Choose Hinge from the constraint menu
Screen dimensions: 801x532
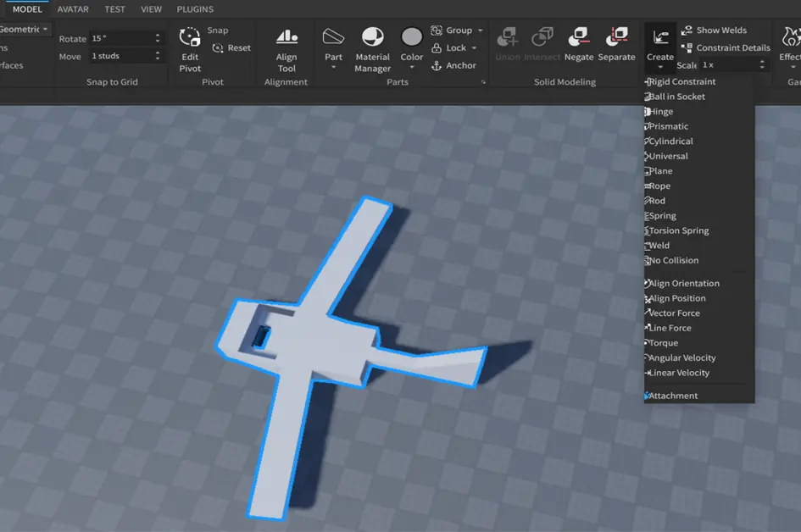[698, 111]
